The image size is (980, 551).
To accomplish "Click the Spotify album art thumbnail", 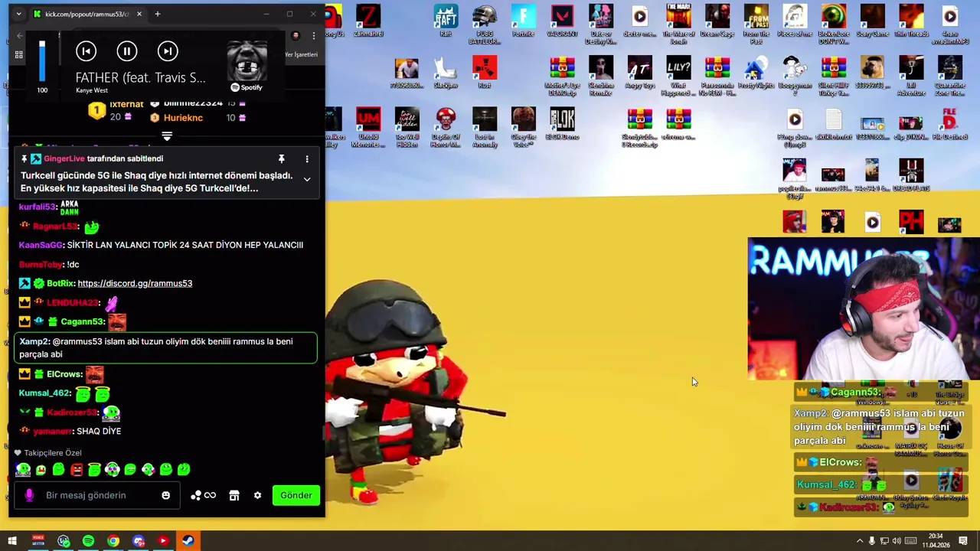I will click(x=247, y=61).
